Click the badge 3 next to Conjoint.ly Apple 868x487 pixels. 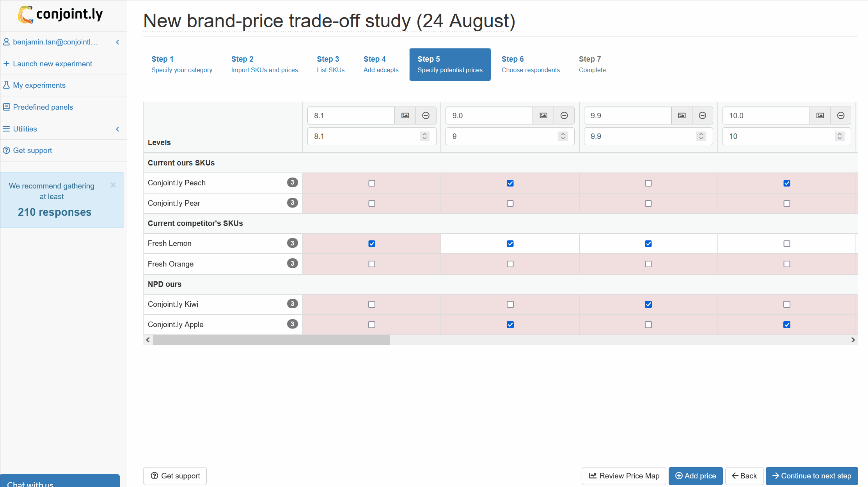(x=293, y=324)
